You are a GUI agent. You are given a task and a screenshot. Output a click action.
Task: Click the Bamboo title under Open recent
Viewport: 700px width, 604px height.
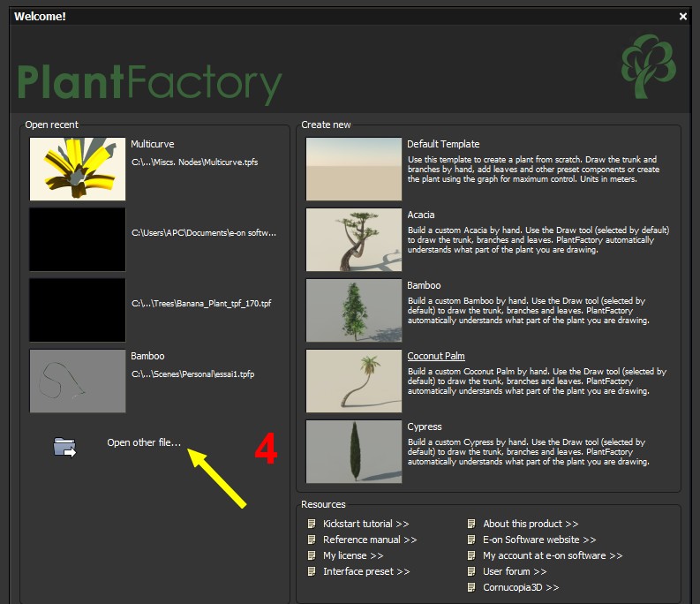147,356
